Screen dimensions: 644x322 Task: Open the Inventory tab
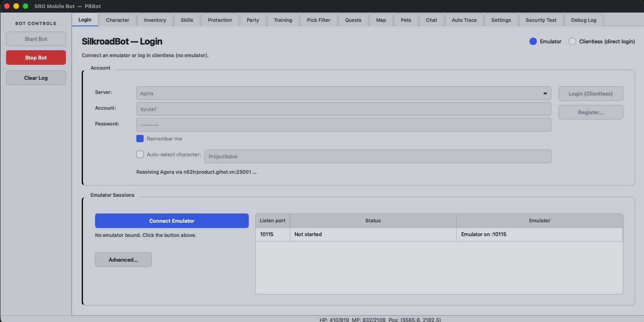[155, 20]
